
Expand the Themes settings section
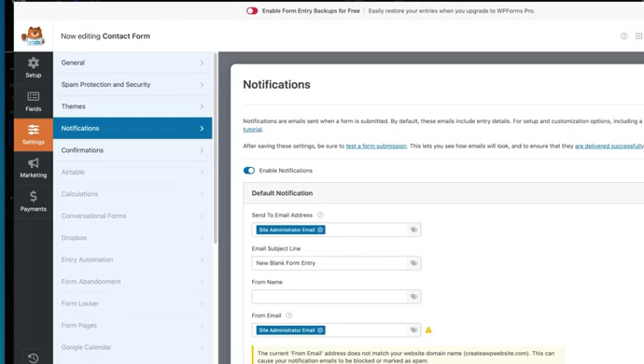(133, 106)
